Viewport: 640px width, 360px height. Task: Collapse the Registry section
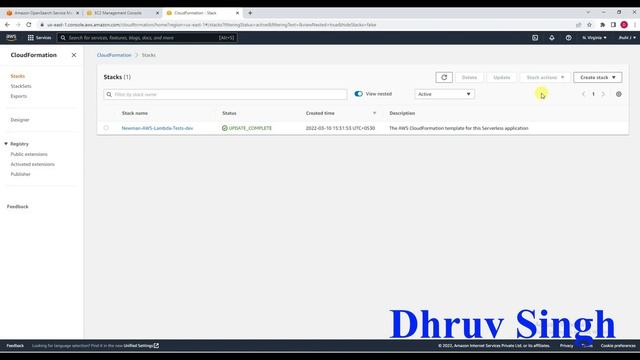[x=6, y=144]
